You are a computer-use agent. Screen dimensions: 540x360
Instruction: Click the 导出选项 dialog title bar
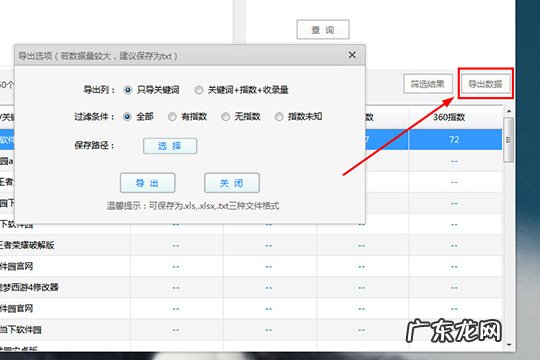189,55
